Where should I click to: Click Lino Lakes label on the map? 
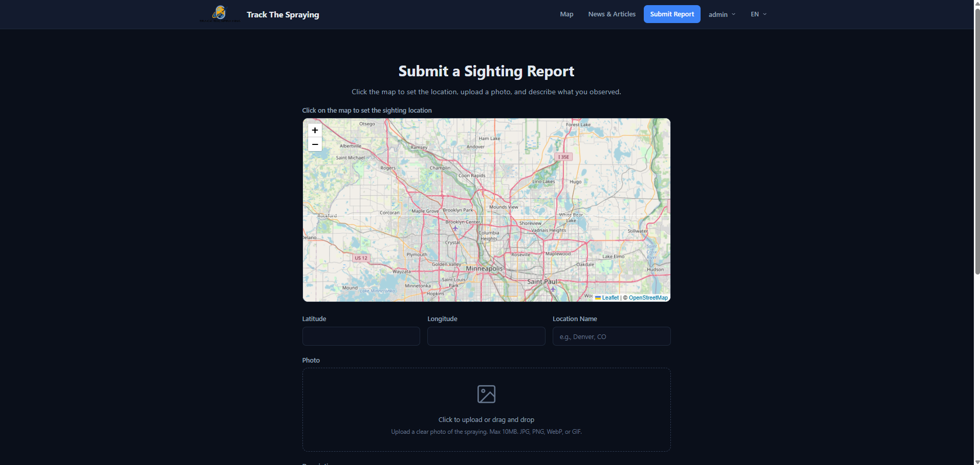(543, 181)
